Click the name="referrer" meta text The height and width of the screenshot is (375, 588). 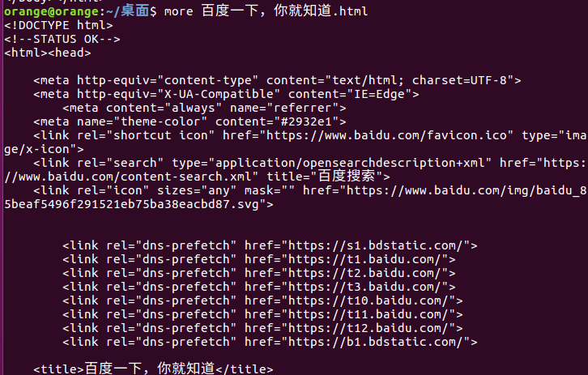point(284,108)
